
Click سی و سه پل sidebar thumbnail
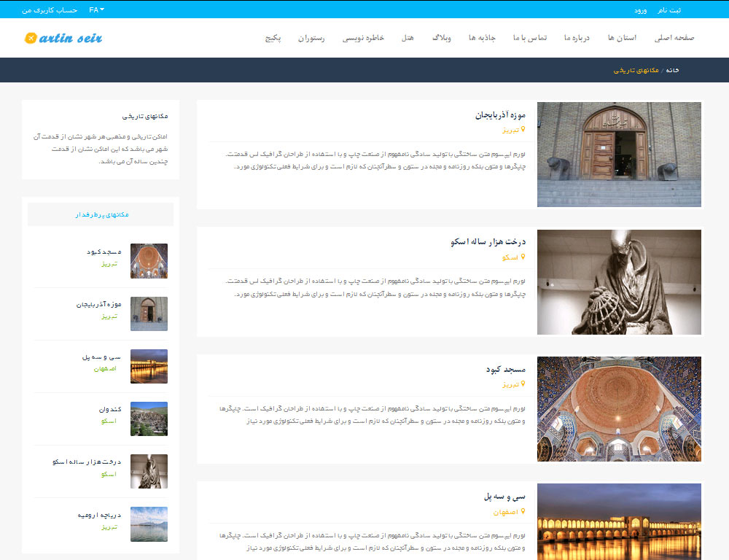coord(149,366)
